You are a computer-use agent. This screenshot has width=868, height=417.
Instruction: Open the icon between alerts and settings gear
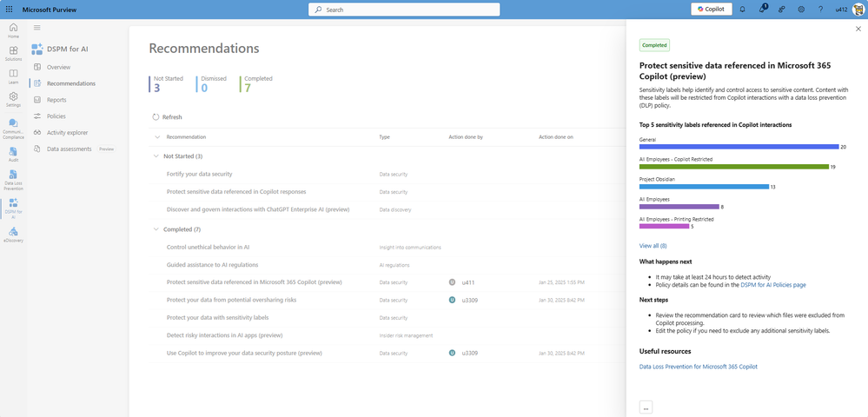pos(782,10)
